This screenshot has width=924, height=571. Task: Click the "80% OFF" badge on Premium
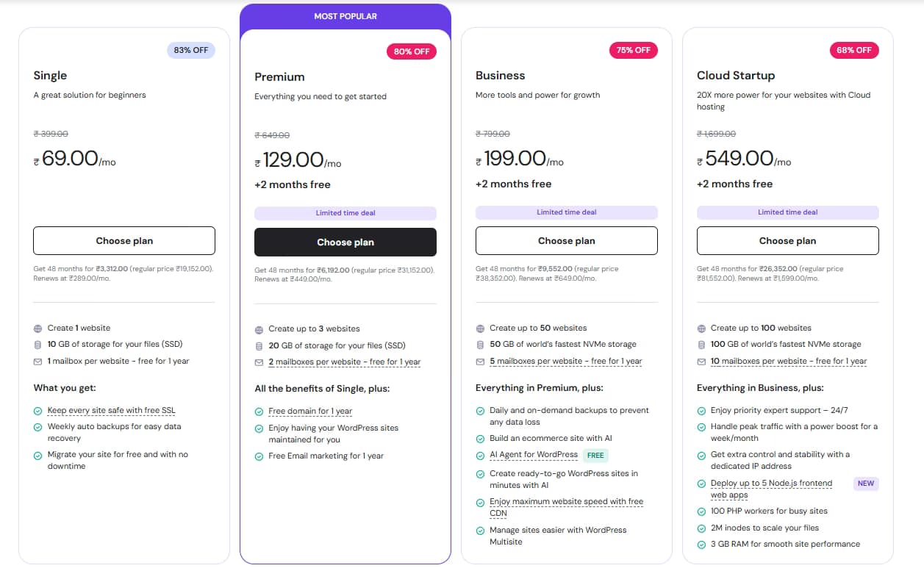pyautogui.click(x=412, y=51)
